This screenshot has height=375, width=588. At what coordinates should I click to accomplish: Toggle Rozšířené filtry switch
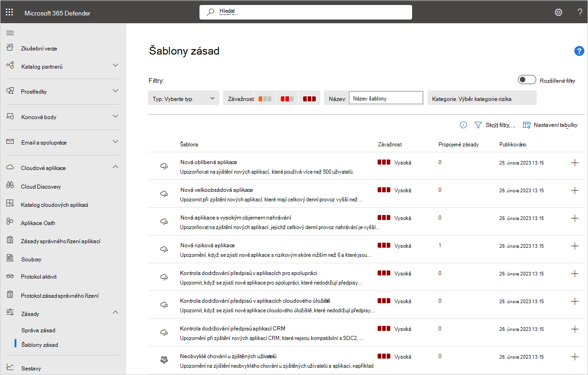[527, 80]
